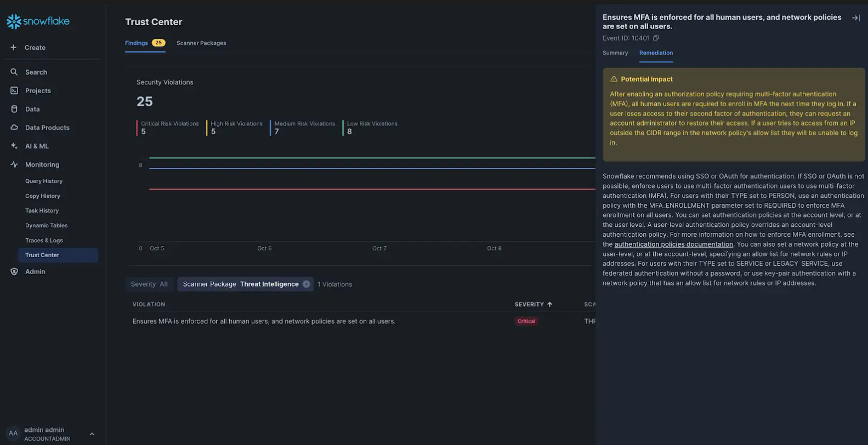The width and height of the screenshot is (868, 445).
Task: Click the Monitoring label in sidebar
Action: pyautogui.click(x=42, y=164)
